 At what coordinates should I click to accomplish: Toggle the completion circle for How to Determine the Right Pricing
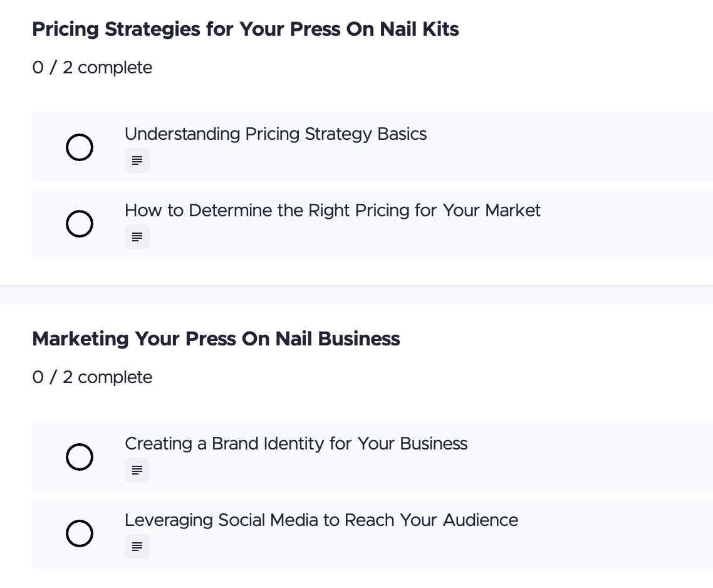[80, 224]
